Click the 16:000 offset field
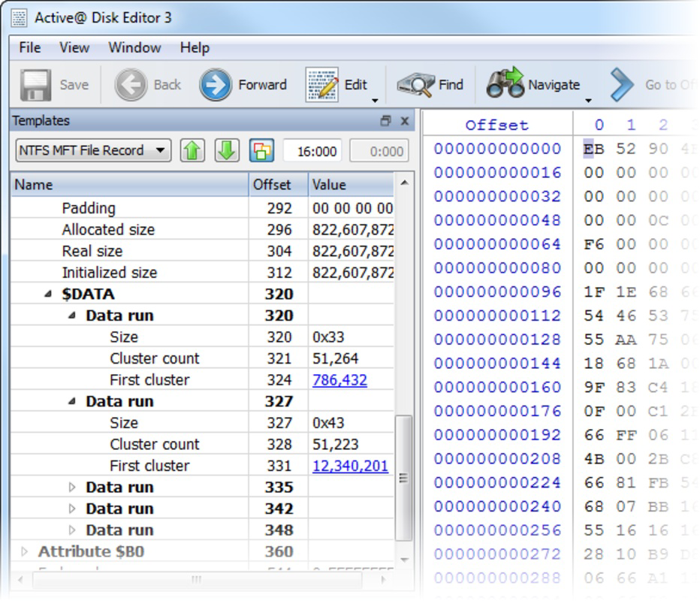The image size is (700, 601). (312, 151)
